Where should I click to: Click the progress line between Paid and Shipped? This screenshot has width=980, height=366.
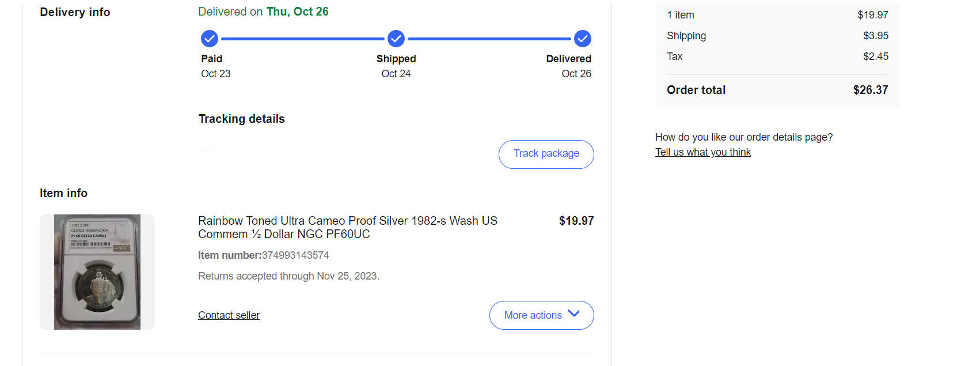pos(302,39)
